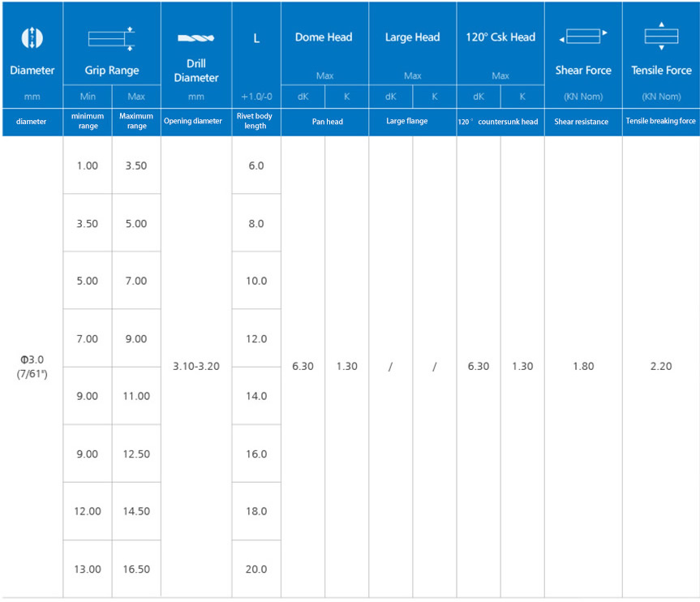Click the 2.20 tensile force value
Viewport: 700px width, 602px height.
click(x=661, y=367)
